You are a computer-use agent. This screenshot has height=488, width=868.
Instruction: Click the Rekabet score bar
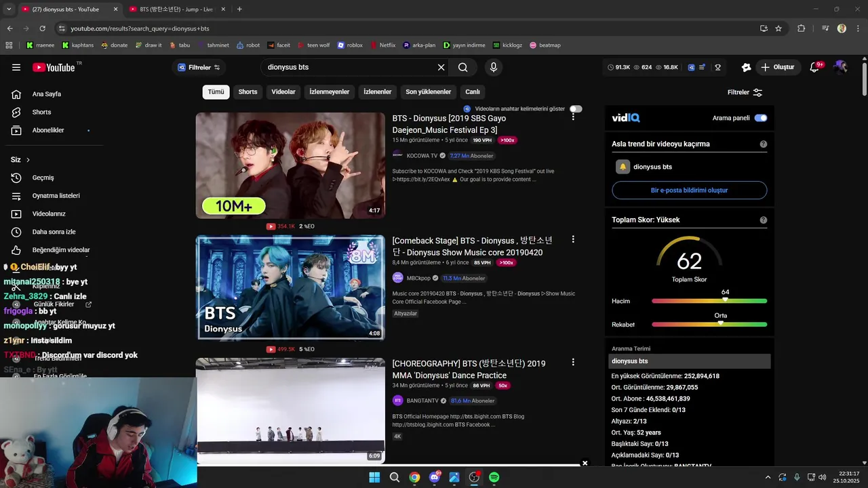click(x=709, y=325)
